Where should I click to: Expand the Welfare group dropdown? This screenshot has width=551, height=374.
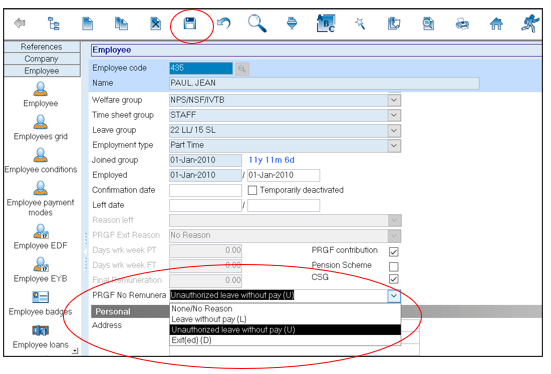394,100
